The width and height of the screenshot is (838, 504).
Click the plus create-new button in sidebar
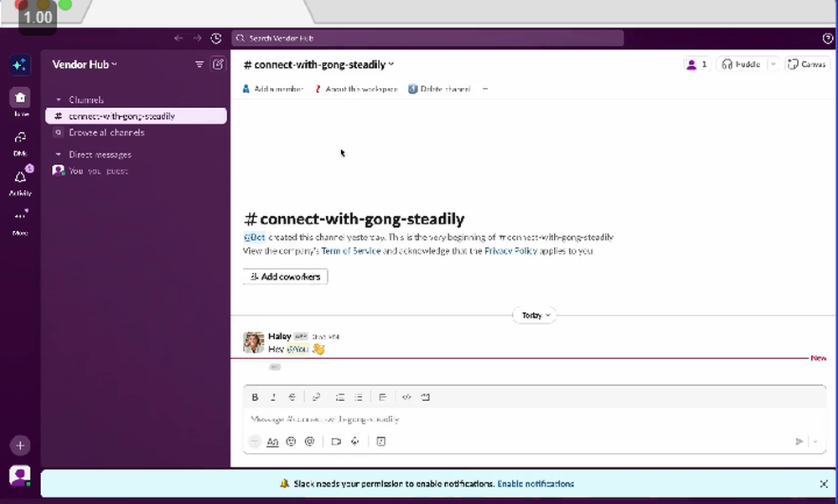coord(20,445)
